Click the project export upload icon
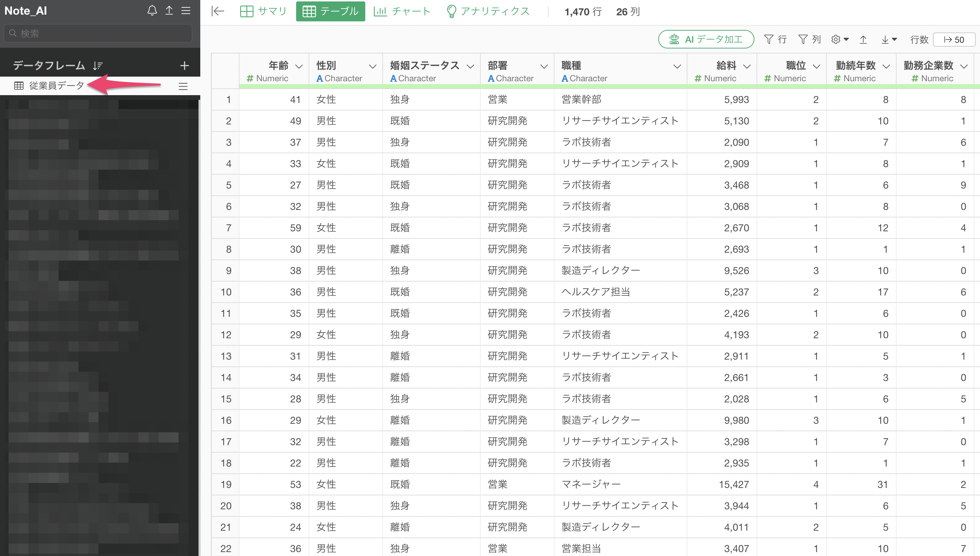The image size is (980, 556). [x=169, y=11]
